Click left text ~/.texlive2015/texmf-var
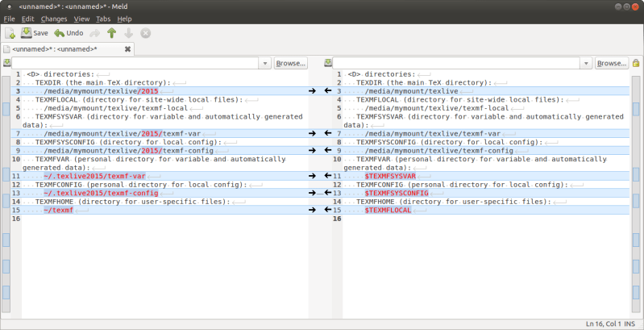The image size is (644, 330). [94, 176]
